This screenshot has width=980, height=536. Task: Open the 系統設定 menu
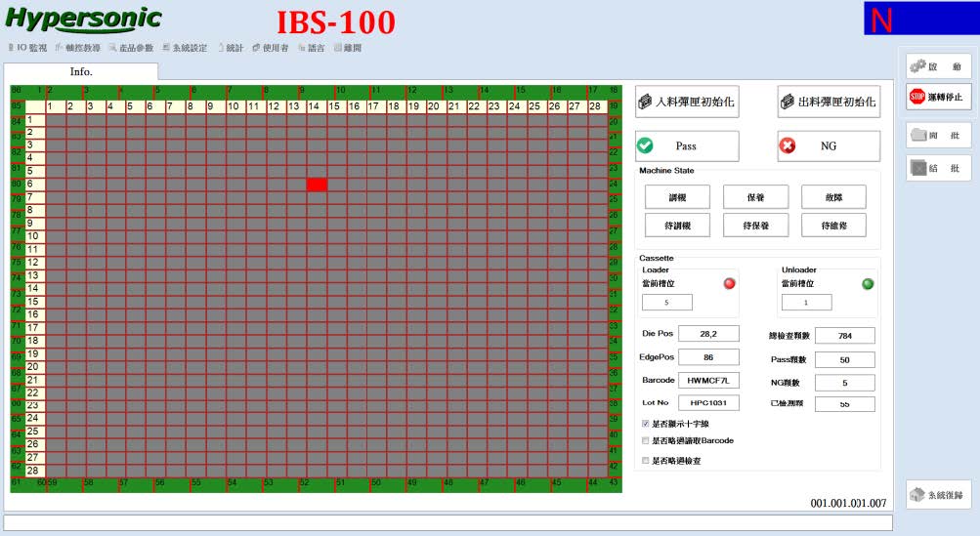185,48
